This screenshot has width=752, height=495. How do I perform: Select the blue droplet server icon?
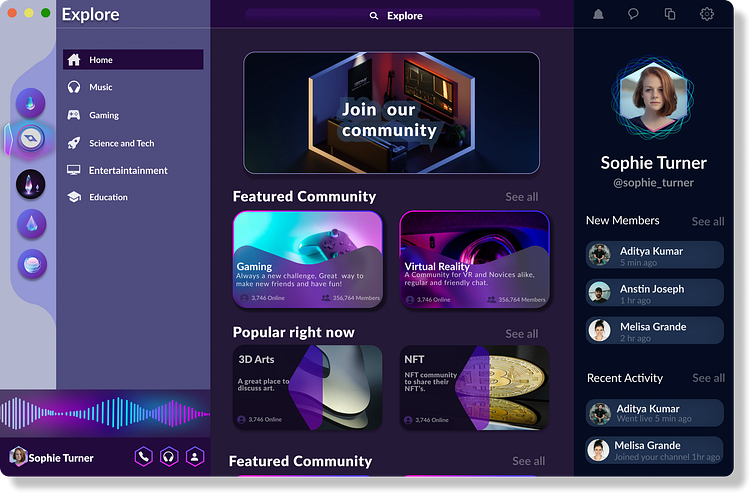click(32, 224)
